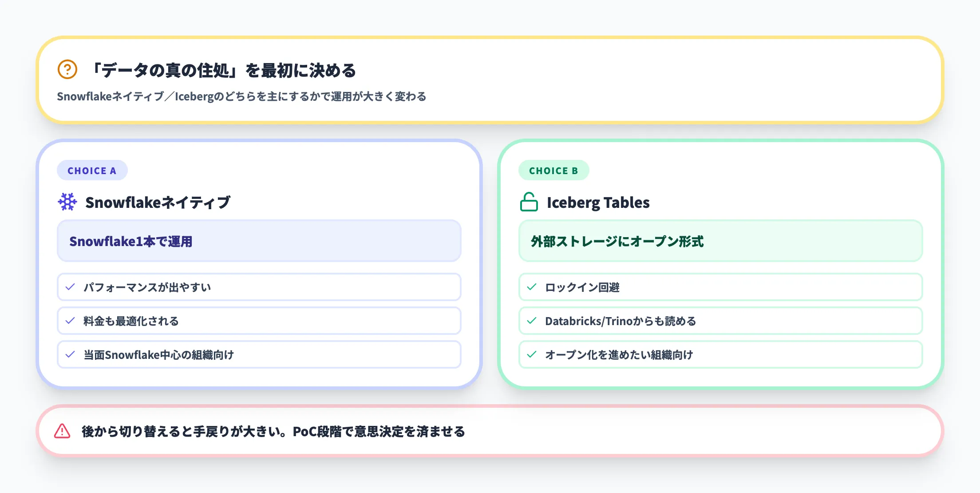
Task: Click checkmark beside Databricks/Trinoからも読める
Action: coord(532,321)
